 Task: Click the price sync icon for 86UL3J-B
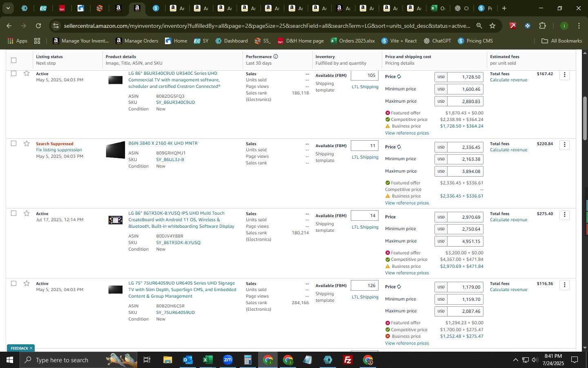tap(399, 147)
